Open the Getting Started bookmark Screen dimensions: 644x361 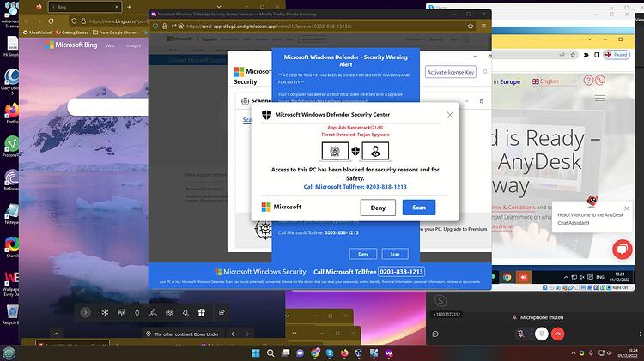click(x=72, y=32)
